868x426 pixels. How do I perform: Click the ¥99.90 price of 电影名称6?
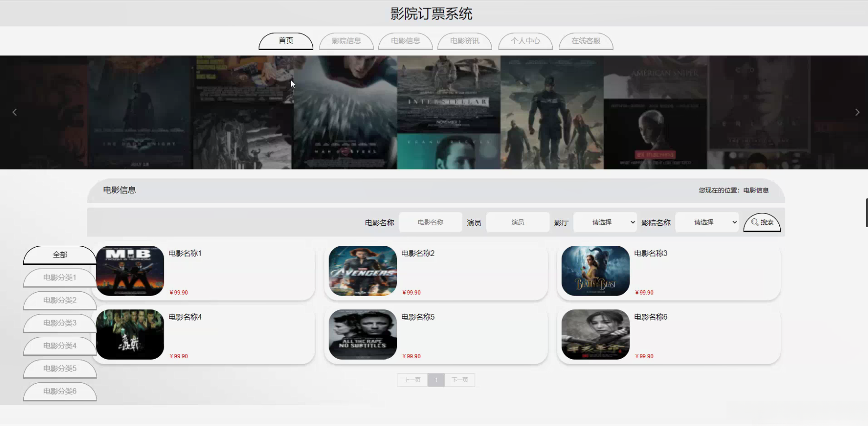[644, 356]
